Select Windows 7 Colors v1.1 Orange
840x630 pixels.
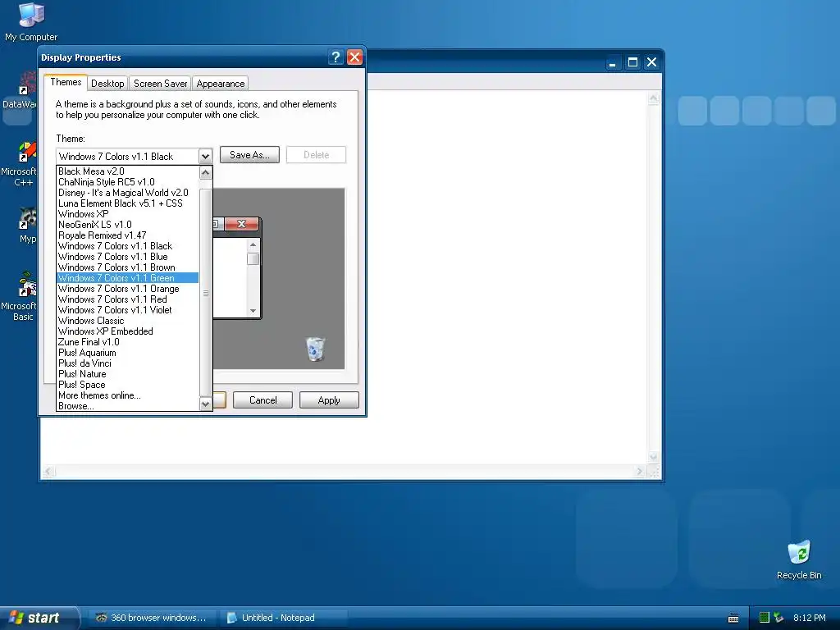pyautogui.click(x=127, y=289)
